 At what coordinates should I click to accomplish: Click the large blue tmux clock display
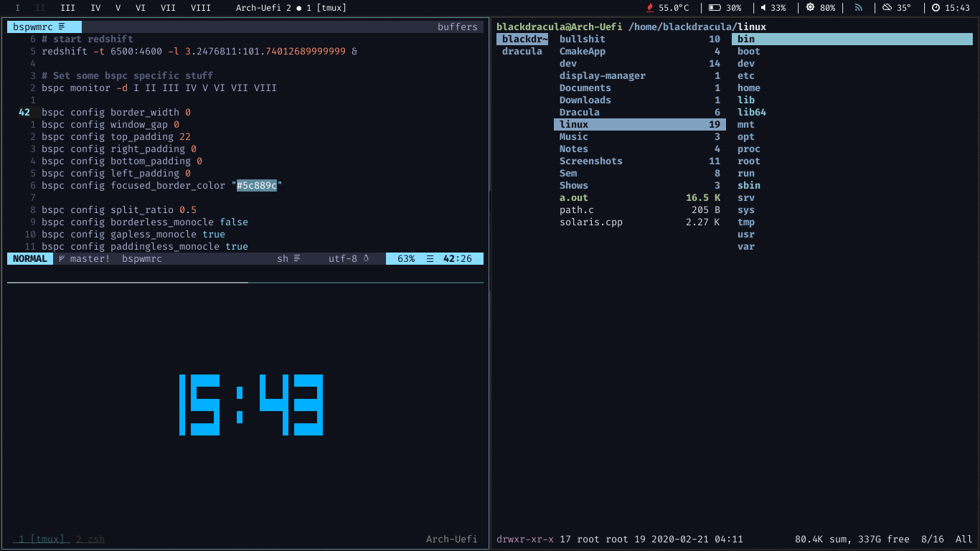(x=251, y=405)
